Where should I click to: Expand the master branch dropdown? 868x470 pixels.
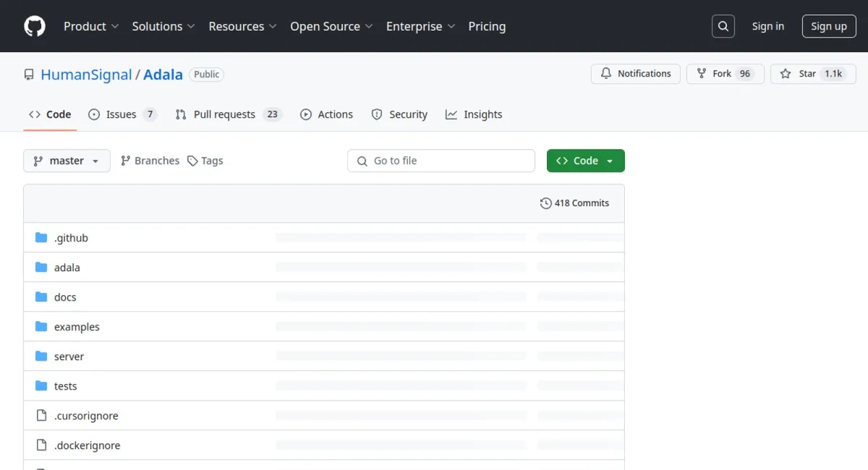point(67,161)
